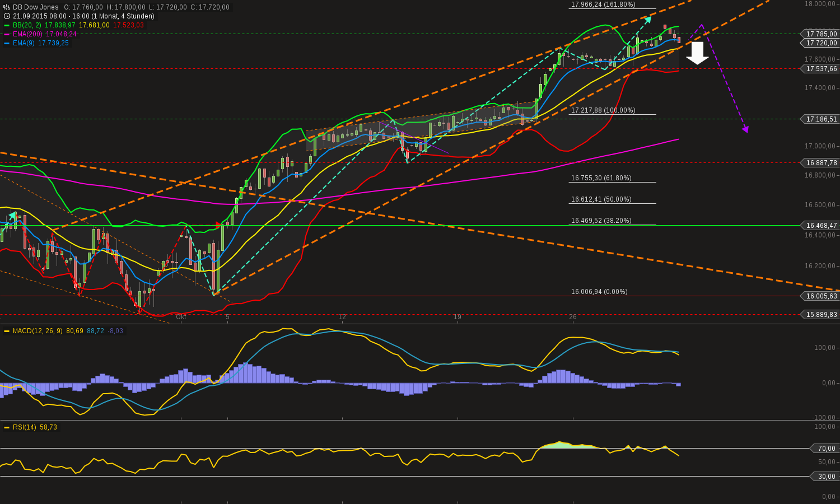Select the DB Dow Jones instrument title

point(36,7)
